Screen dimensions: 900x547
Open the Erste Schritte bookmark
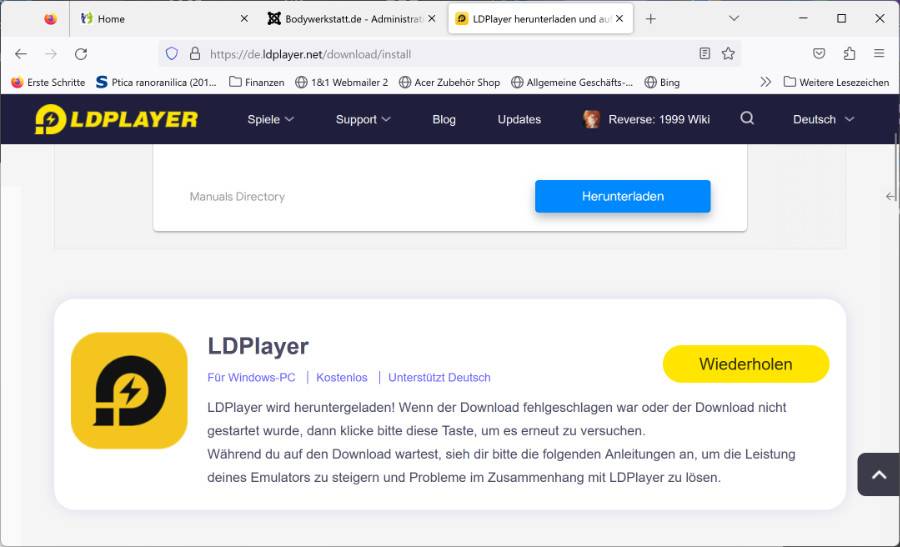tap(48, 82)
